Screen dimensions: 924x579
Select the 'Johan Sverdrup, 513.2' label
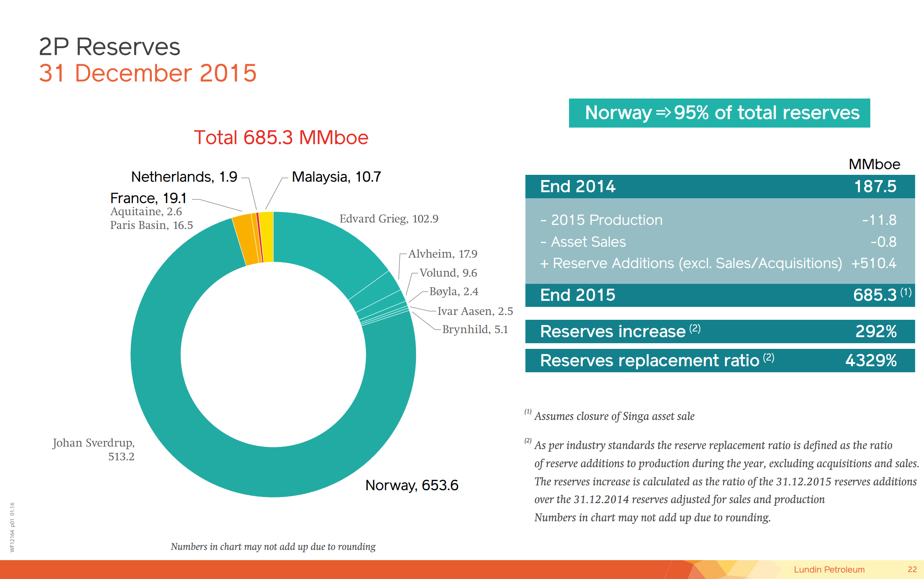pyautogui.click(x=94, y=450)
